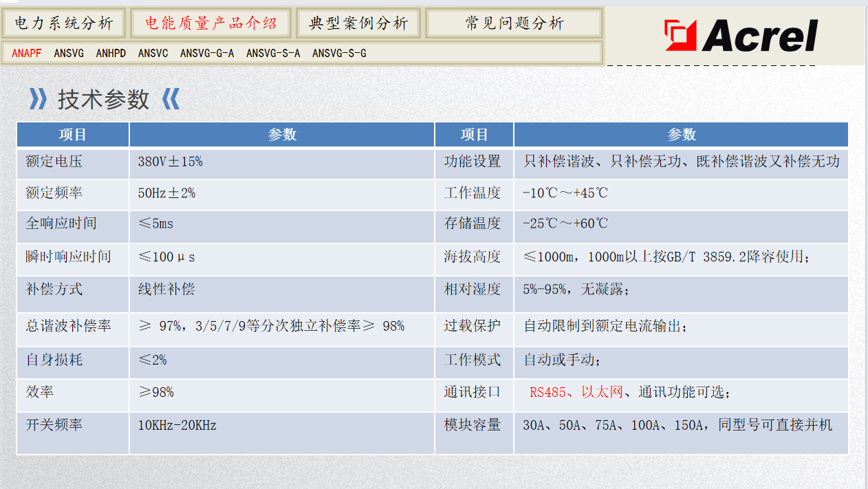Switch to the 电能质量产品介绍 tab

tap(210, 23)
